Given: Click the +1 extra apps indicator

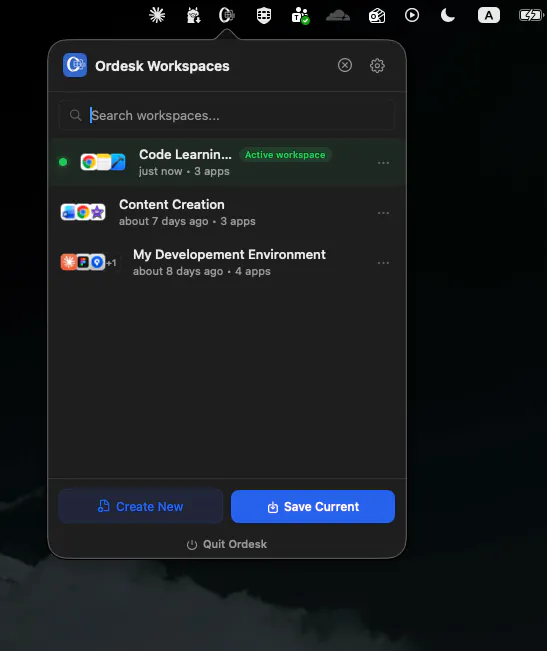Looking at the screenshot, I should [x=111, y=263].
